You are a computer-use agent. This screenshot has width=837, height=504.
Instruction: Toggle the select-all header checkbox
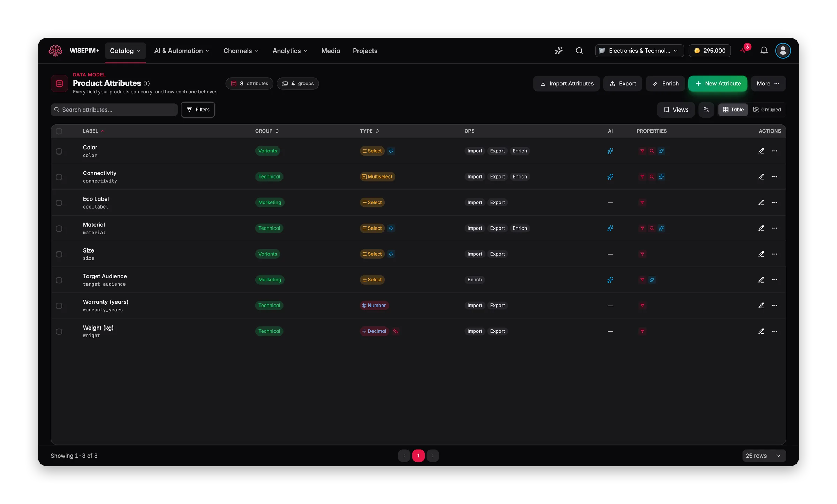pyautogui.click(x=59, y=131)
